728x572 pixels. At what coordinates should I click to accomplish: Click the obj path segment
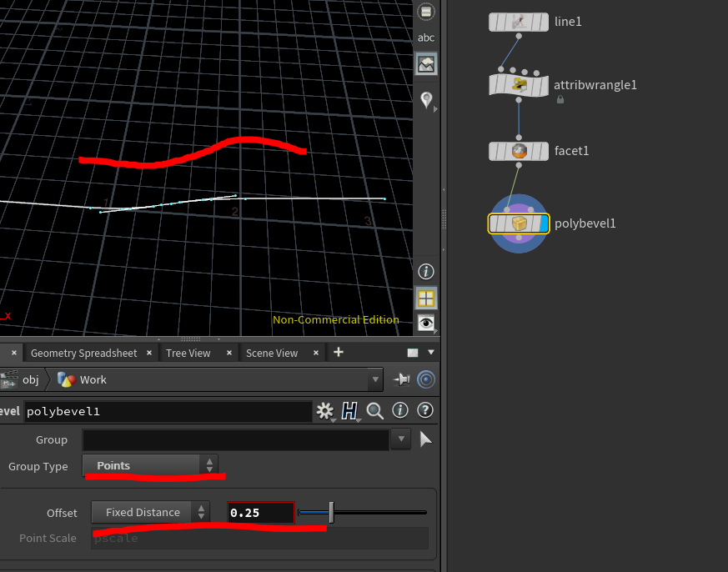point(31,379)
